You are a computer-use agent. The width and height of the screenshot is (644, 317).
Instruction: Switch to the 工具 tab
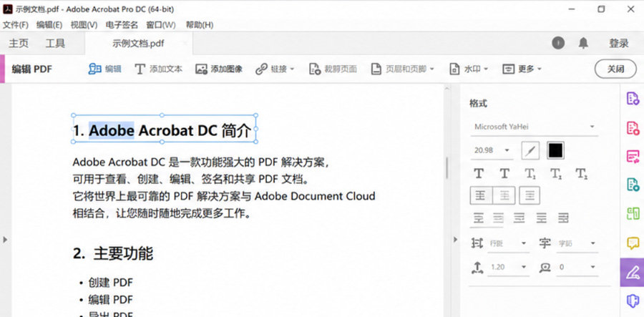[x=55, y=44]
